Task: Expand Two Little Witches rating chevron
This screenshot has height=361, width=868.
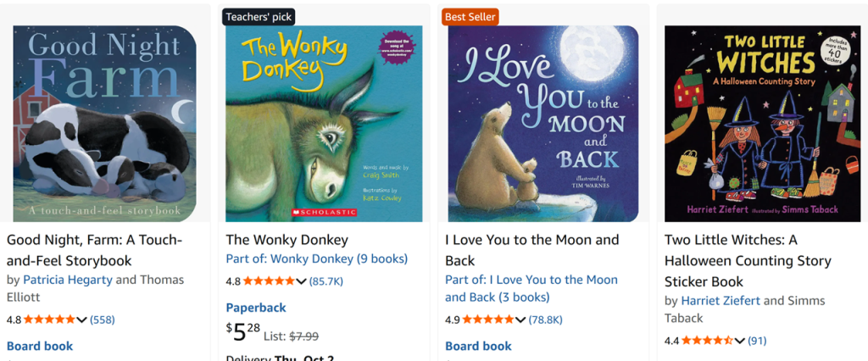Action: click(x=739, y=341)
